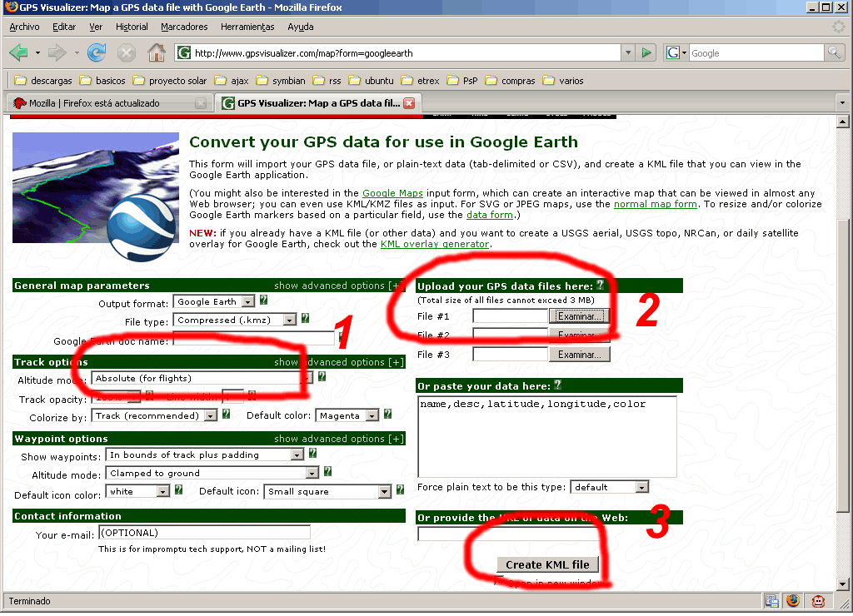This screenshot has width=853, height=616.
Task: Click the Your e-mail input field
Action: [205, 533]
